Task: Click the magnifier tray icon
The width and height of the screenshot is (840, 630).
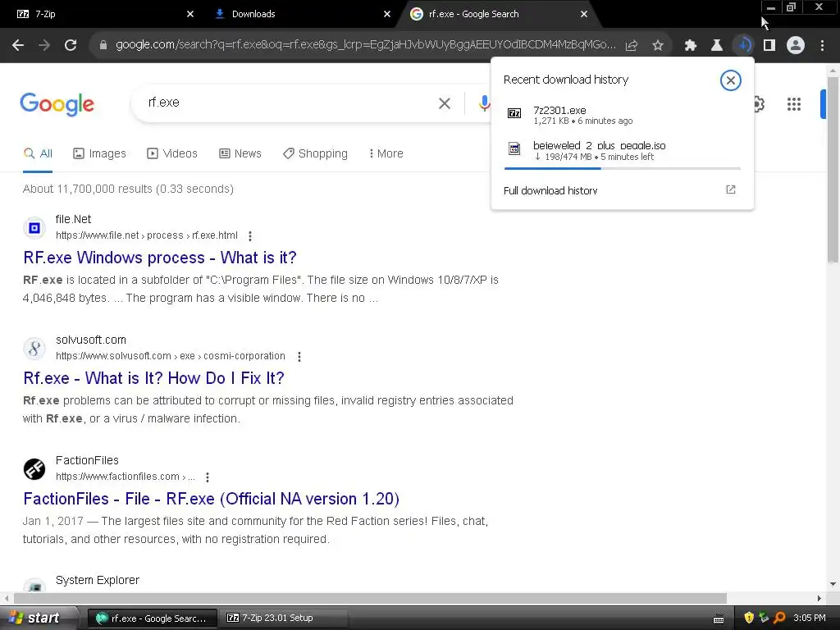Action: point(779,619)
